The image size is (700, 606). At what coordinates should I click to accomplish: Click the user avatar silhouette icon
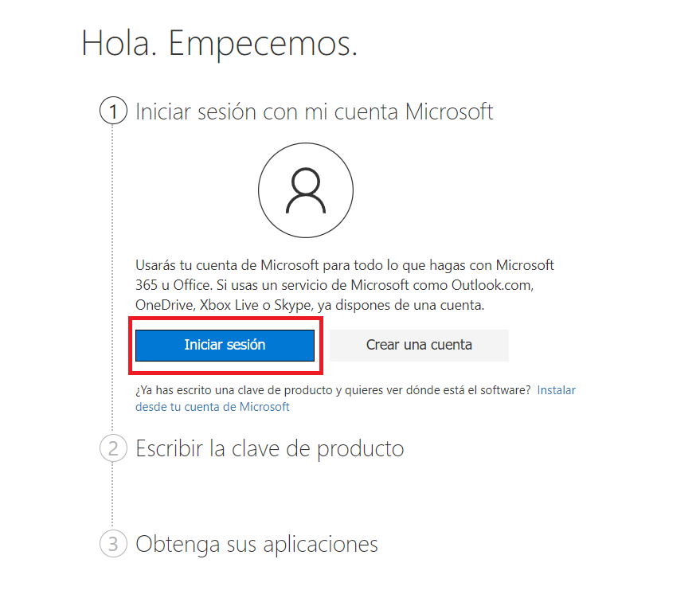(306, 190)
